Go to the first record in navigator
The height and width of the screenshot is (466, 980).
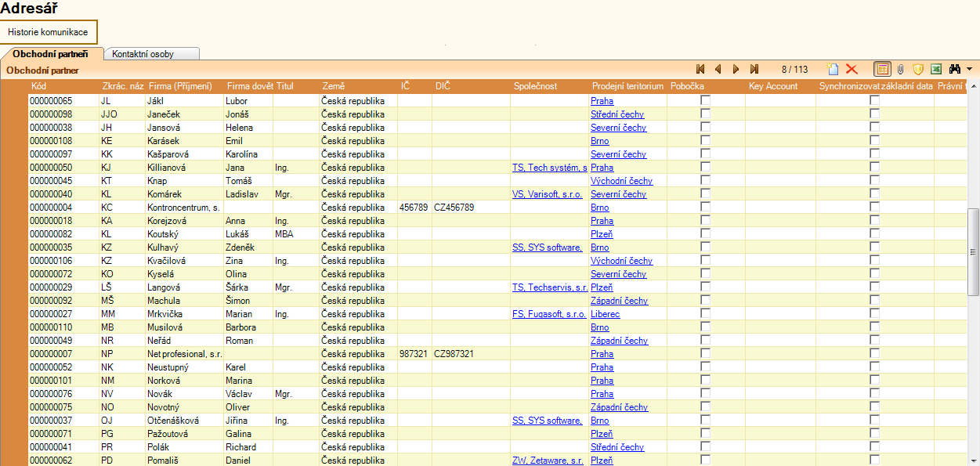click(x=700, y=69)
